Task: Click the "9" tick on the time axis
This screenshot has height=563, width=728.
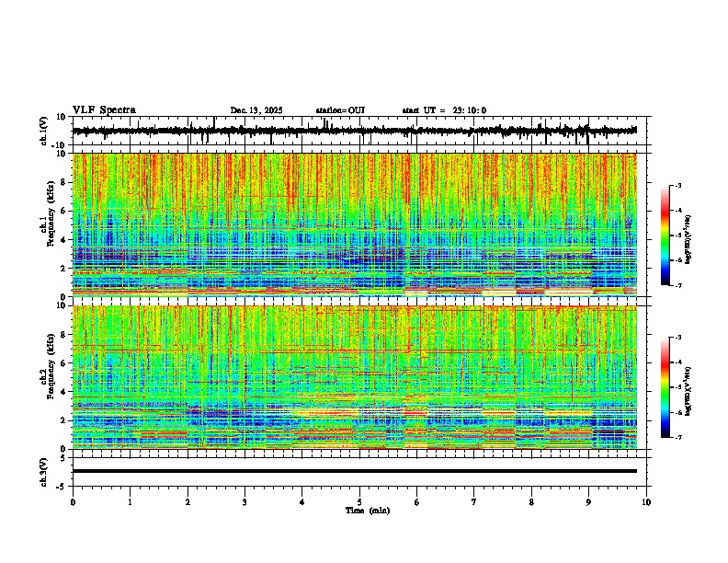Action: 588,502
